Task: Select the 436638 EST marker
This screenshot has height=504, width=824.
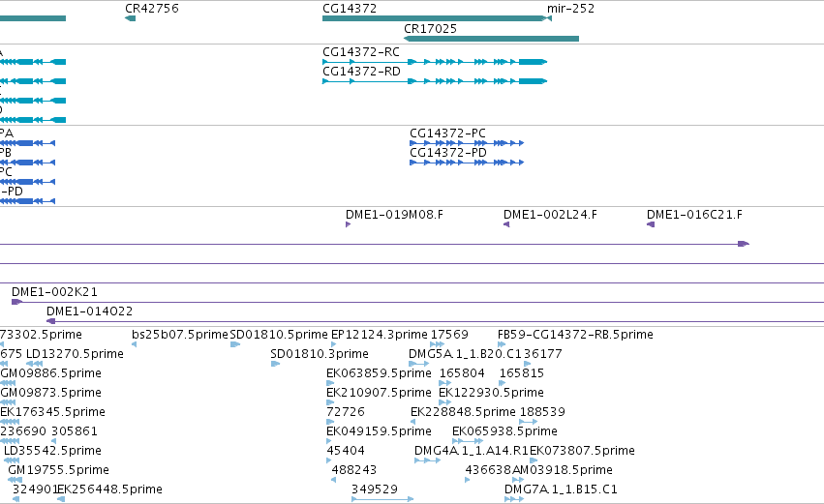Action: pos(467,480)
